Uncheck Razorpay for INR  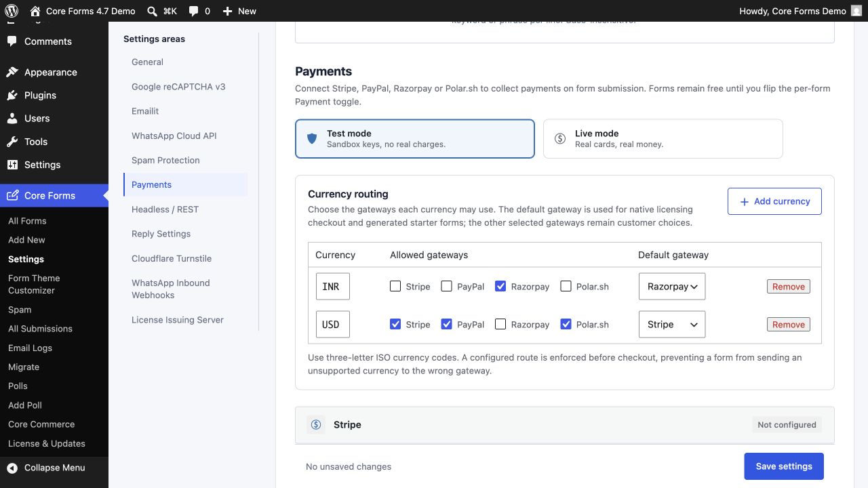coord(500,286)
